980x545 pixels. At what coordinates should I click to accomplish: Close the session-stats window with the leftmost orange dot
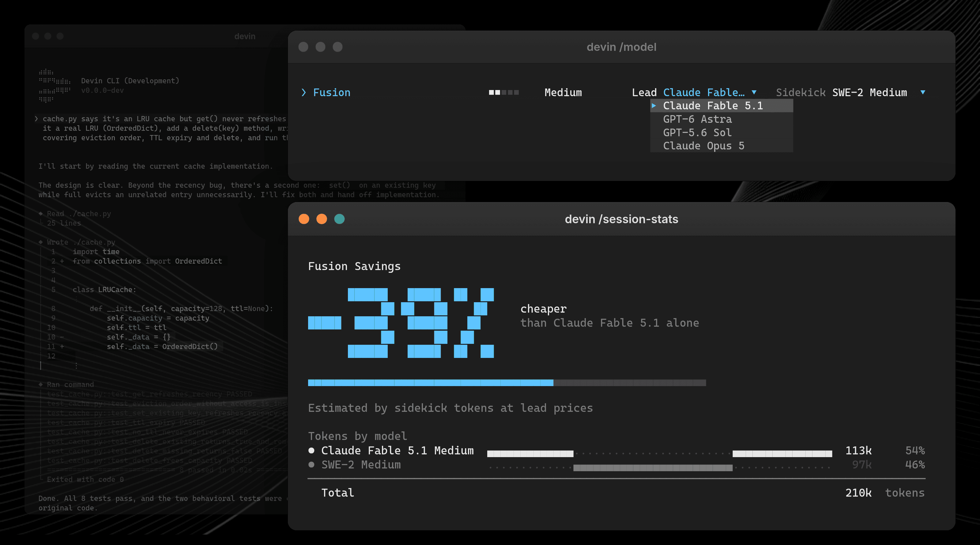pyautogui.click(x=304, y=219)
